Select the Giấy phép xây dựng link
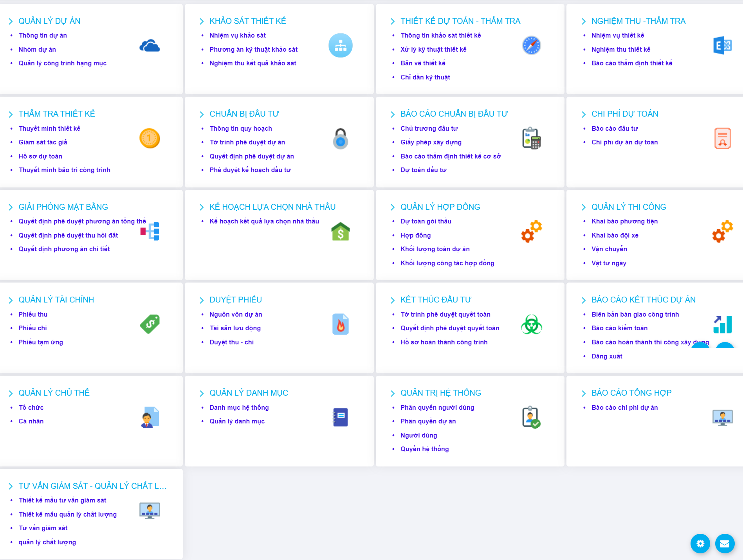This screenshot has height=560, width=743. pyautogui.click(x=431, y=142)
